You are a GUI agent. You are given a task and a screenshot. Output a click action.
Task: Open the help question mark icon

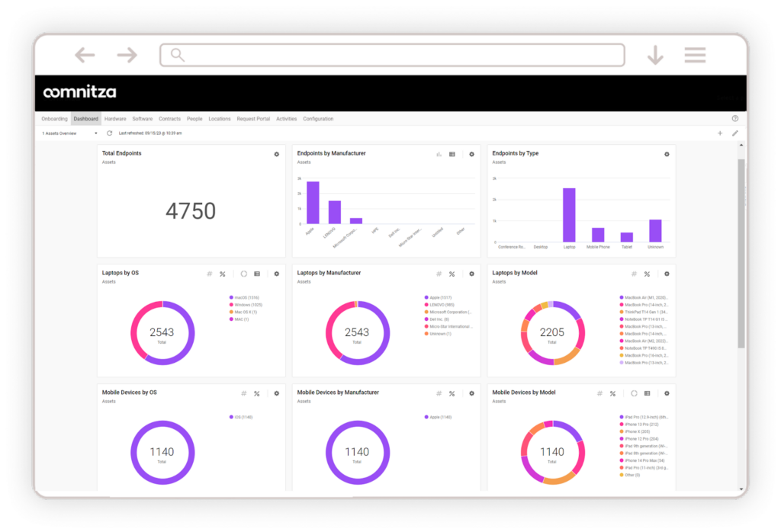pyautogui.click(x=735, y=119)
